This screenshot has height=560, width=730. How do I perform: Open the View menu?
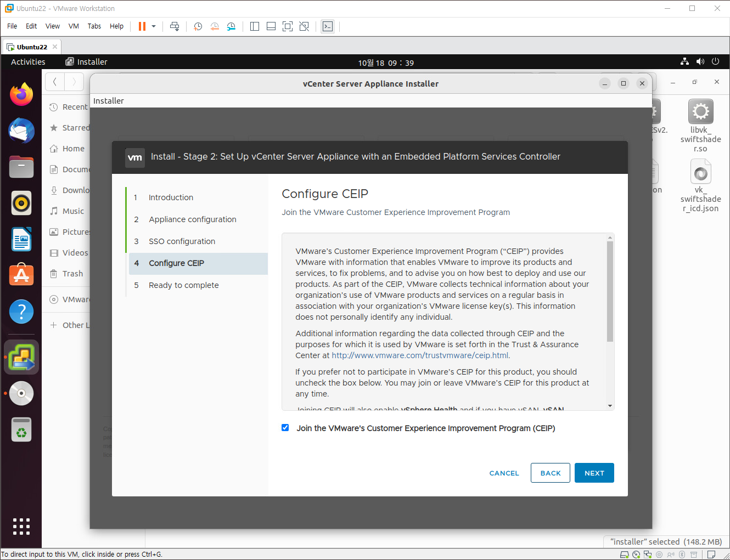click(x=53, y=26)
